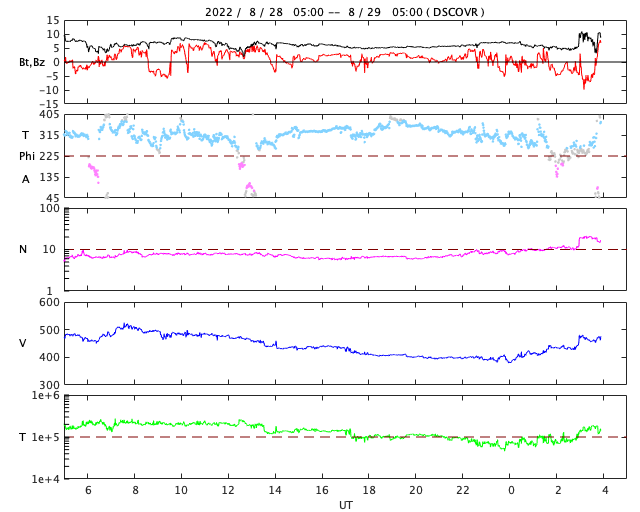The width and height of the screenshot is (640, 512).
Task: Click the '1e+5' tick label
Action: (x=46, y=437)
